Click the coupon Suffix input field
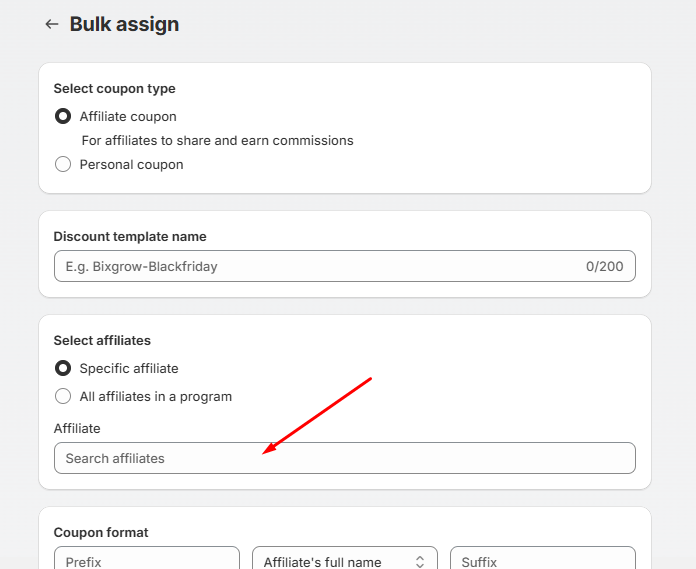Viewport: 696px width, 569px height. click(542, 561)
